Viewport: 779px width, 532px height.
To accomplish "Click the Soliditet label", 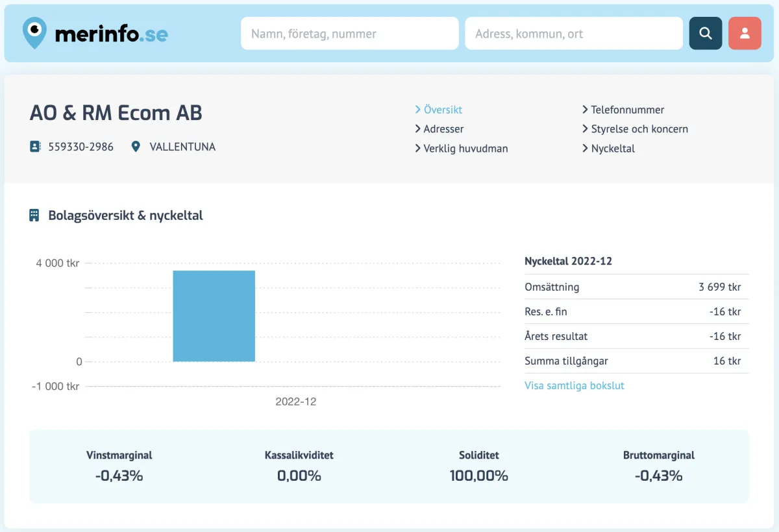I will (x=479, y=455).
